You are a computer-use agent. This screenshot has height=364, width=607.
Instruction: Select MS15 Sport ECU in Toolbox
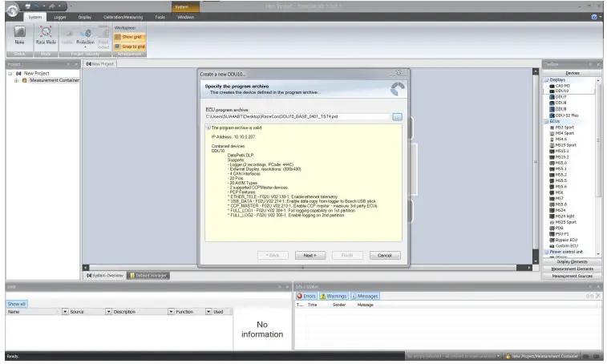coord(563,145)
